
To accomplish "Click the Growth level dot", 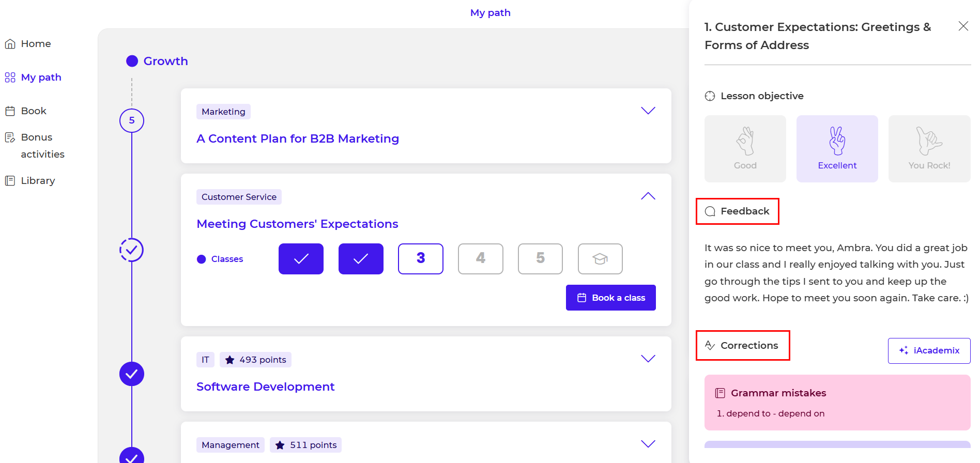I will (132, 61).
